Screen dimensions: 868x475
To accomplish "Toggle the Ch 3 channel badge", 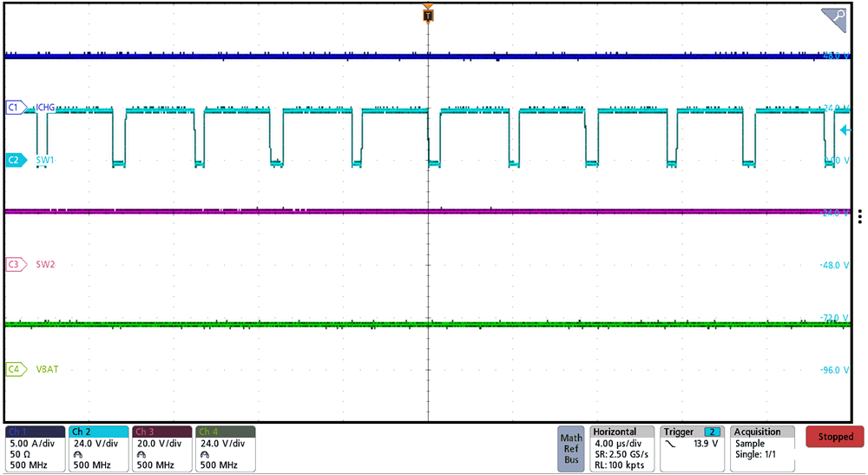I will (x=161, y=448).
